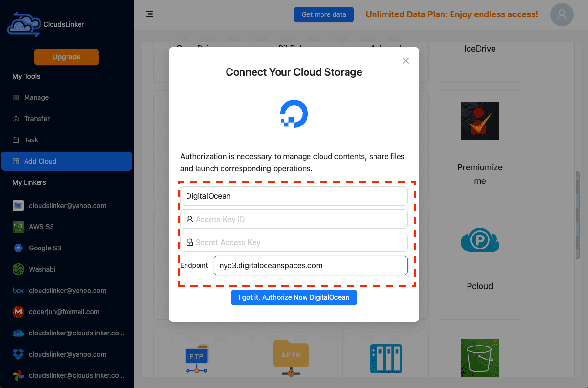Click the Manage grid icon in sidebar
The image size is (588, 388).
pos(16,97)
